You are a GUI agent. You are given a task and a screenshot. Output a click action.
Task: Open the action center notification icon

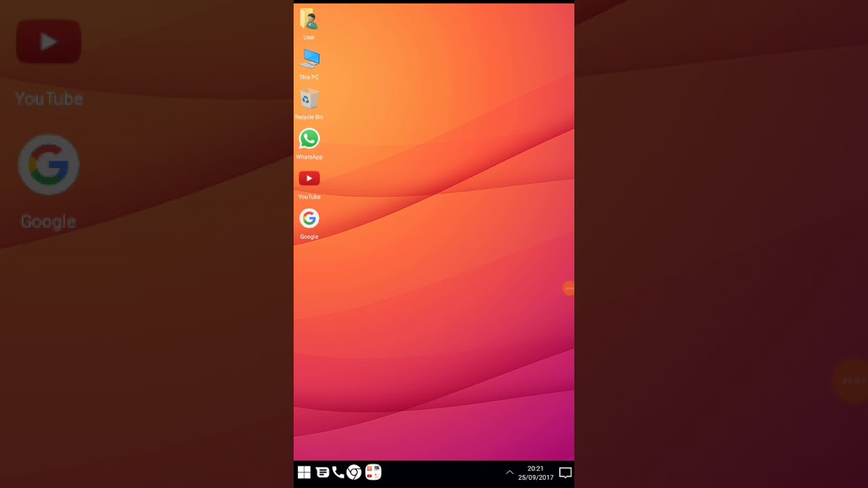pyautogui.click(x=565, y=472)
